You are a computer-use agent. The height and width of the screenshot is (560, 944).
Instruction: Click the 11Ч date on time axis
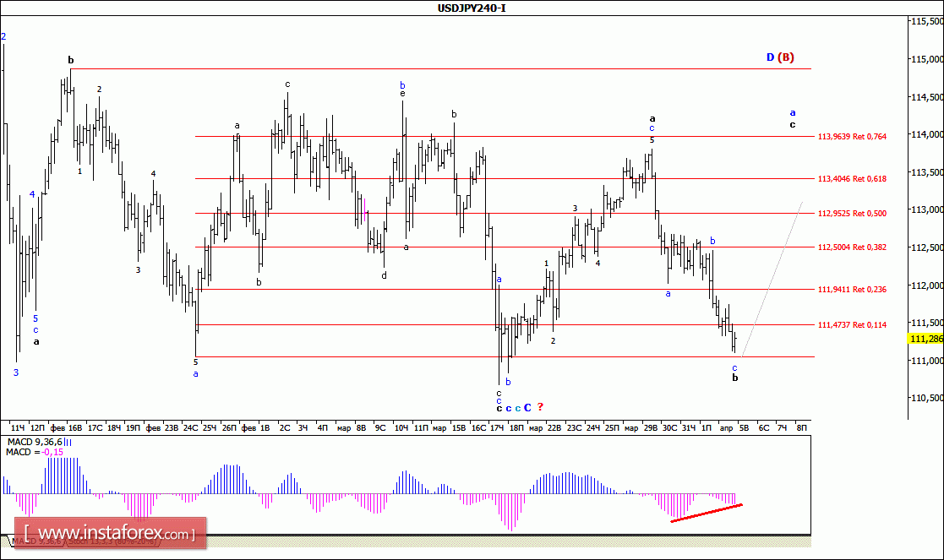[x=18, y=427]
